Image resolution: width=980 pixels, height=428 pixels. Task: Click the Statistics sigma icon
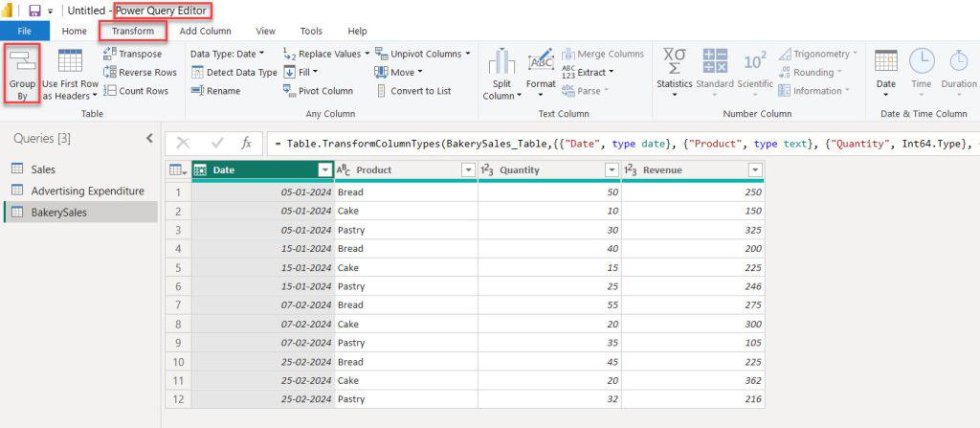[675, 61]
